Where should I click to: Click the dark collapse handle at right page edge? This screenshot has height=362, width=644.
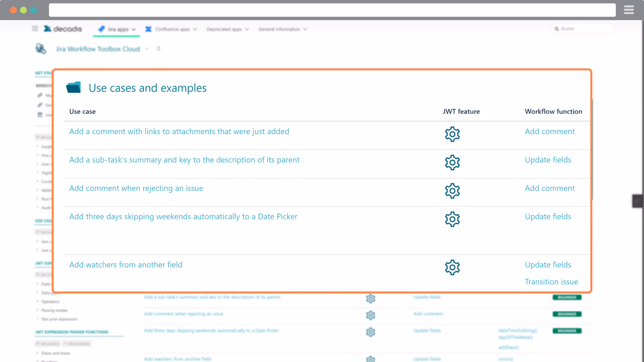(637, 201)
